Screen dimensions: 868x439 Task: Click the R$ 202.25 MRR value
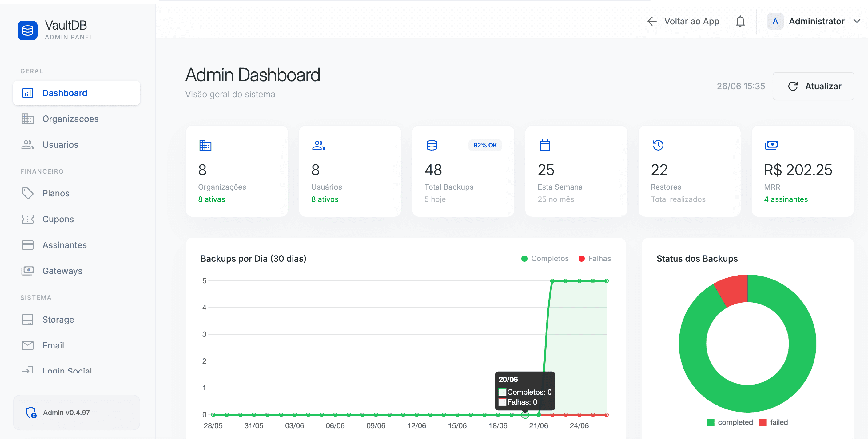click(798, 170)
